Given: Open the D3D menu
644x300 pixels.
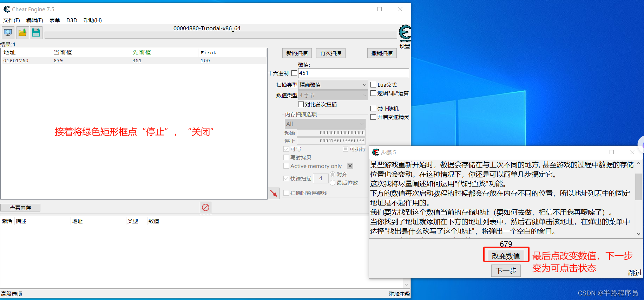Looking at the screenshot, I should (72, 20).
